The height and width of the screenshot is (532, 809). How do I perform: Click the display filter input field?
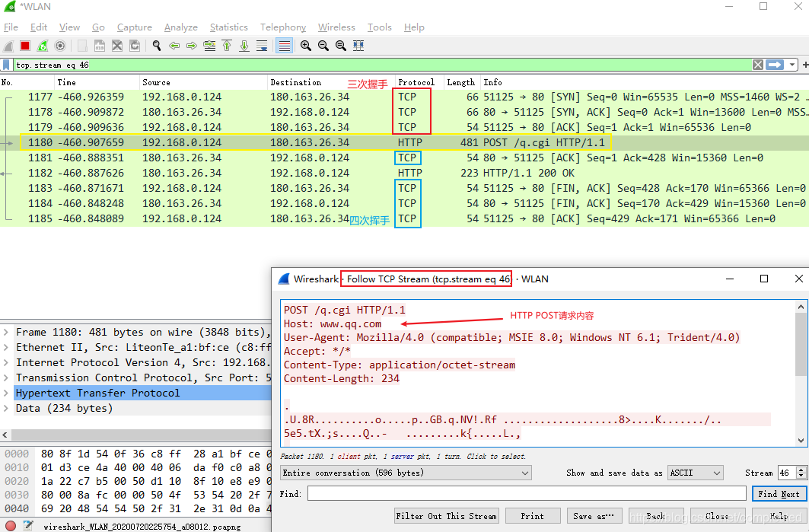(x=382, y=65)
